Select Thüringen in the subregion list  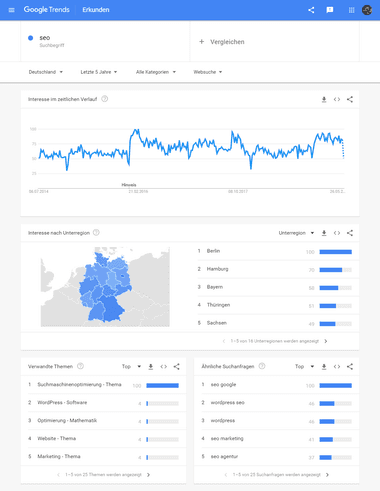[218, 305]
